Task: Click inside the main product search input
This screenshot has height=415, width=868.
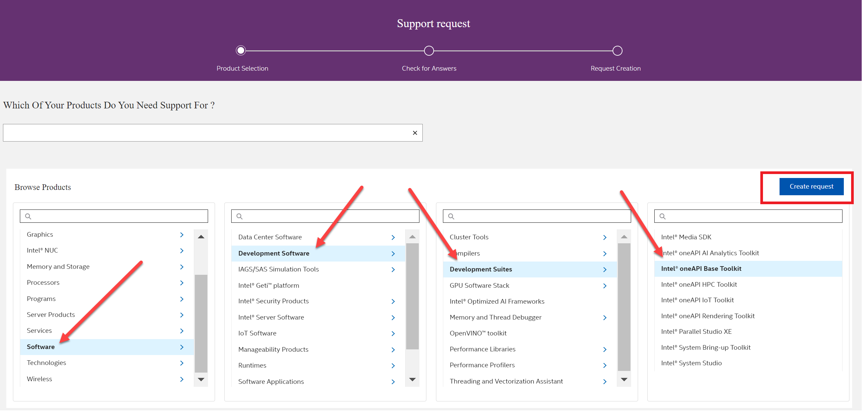Action: pos(202,133)
